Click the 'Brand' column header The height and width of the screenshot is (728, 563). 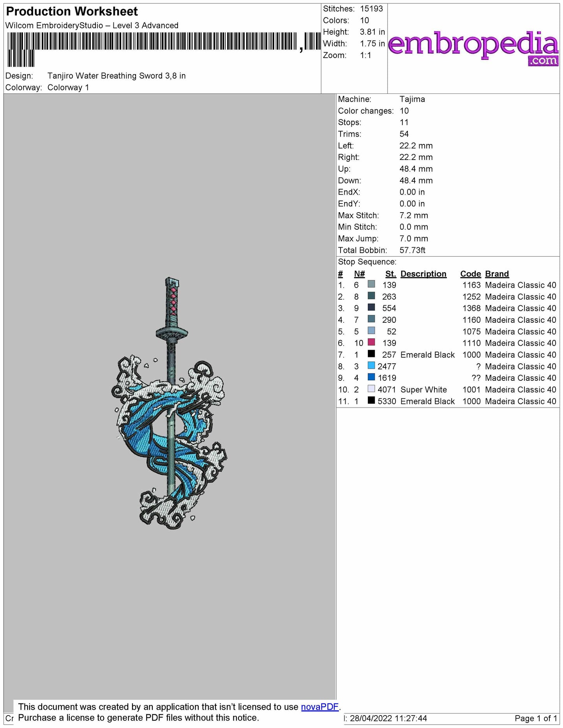(x=497, y=274)
